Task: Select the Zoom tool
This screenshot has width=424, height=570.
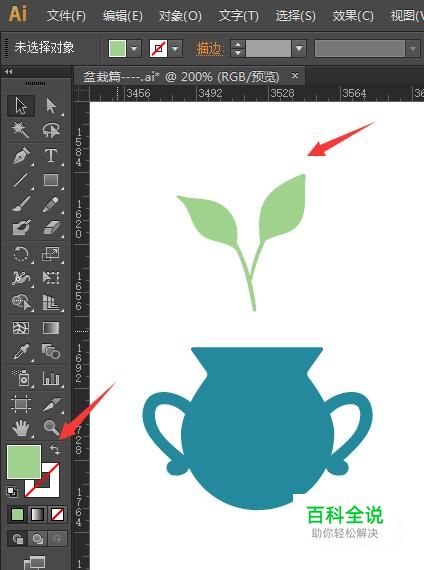Action: [51, 428]
